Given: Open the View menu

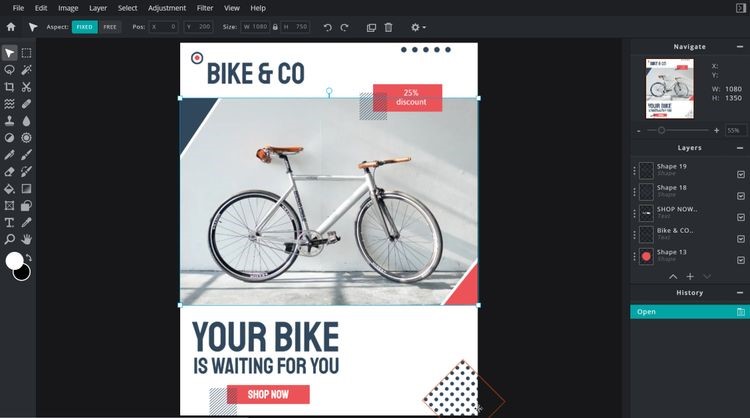Looking at the screenshot, I should (x=232, y=8).
